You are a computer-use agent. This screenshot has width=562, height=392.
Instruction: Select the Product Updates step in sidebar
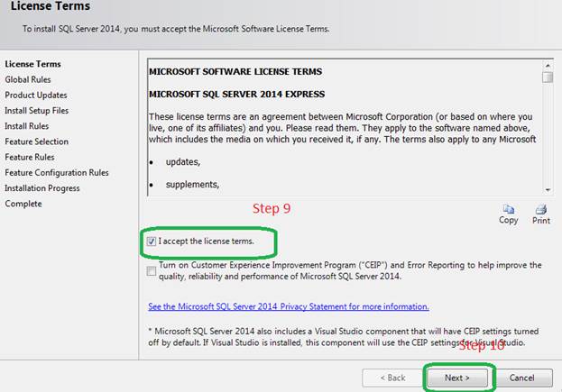[x=36, y=96]
